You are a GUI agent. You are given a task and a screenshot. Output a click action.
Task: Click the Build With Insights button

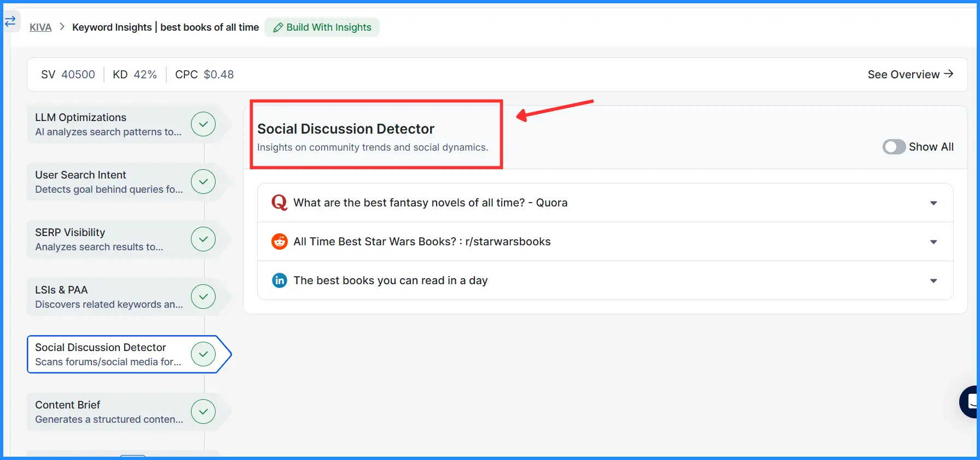(322, 27)
